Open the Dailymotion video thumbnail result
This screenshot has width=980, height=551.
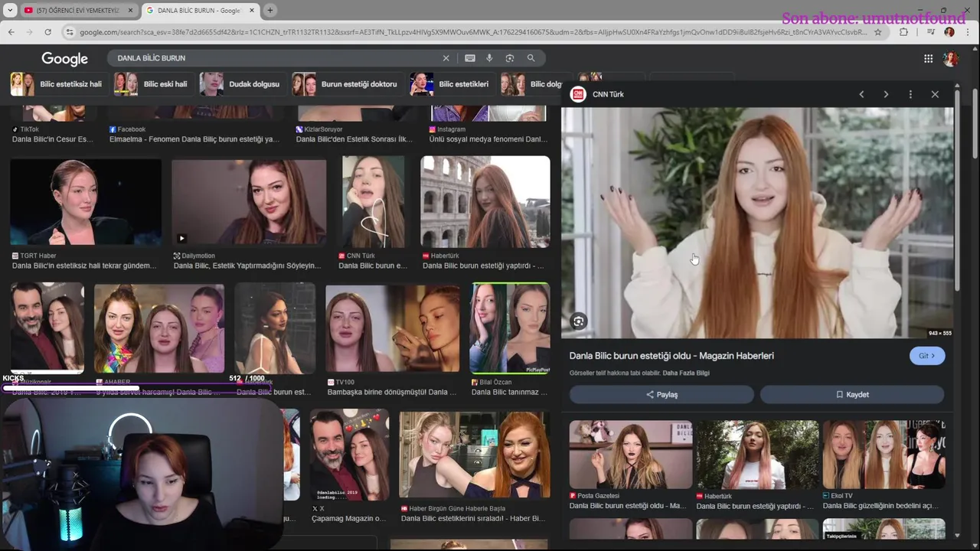pos(249,202)
